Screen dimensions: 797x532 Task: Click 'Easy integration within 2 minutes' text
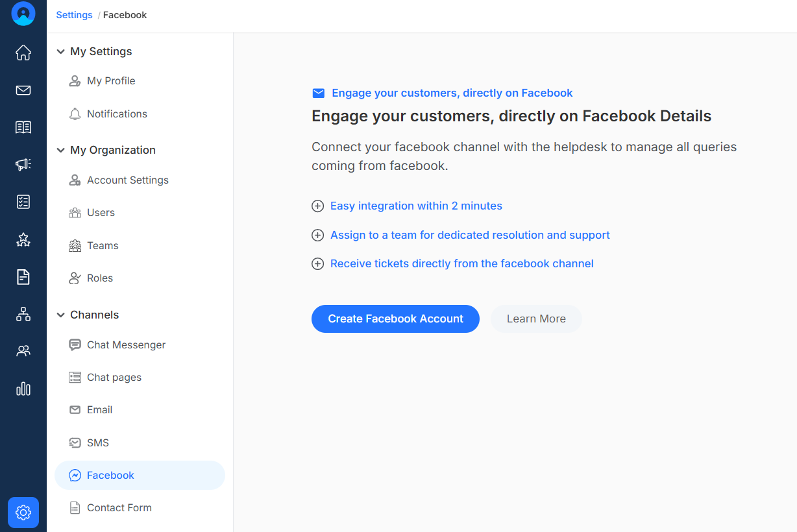click(x=416, y=206)
